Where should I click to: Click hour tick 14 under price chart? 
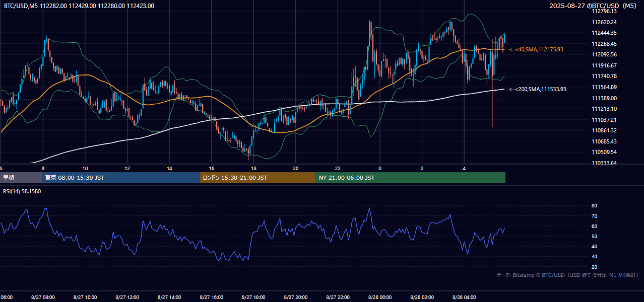(x=169, y=168)
